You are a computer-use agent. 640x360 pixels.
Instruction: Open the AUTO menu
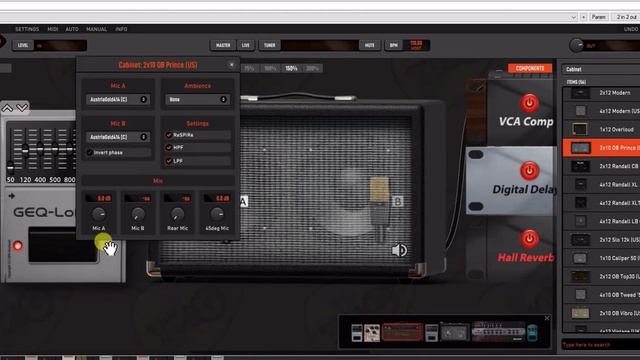pos(72,29)
